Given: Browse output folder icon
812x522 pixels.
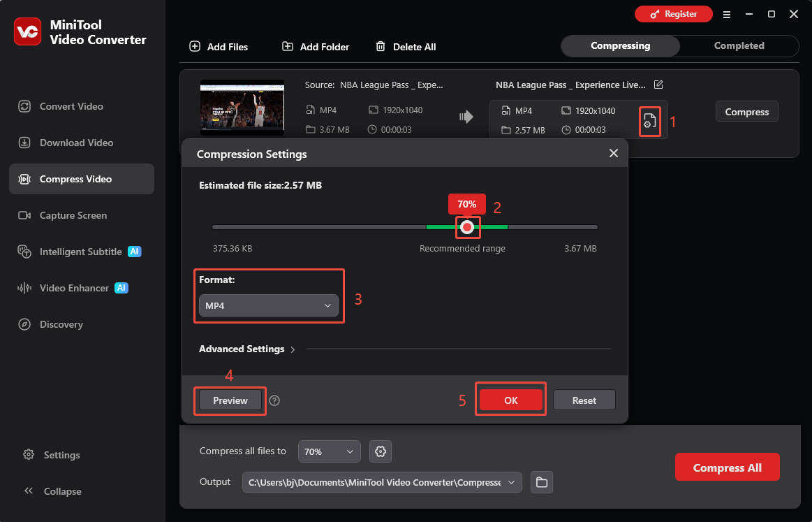Looking at the screenshot, I should (x=542, y=482).
